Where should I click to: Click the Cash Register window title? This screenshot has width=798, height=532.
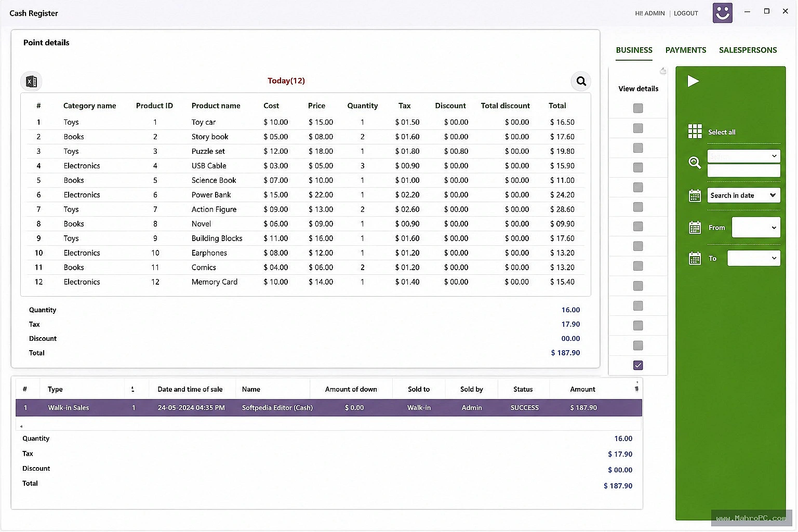[x=34, y=13]
